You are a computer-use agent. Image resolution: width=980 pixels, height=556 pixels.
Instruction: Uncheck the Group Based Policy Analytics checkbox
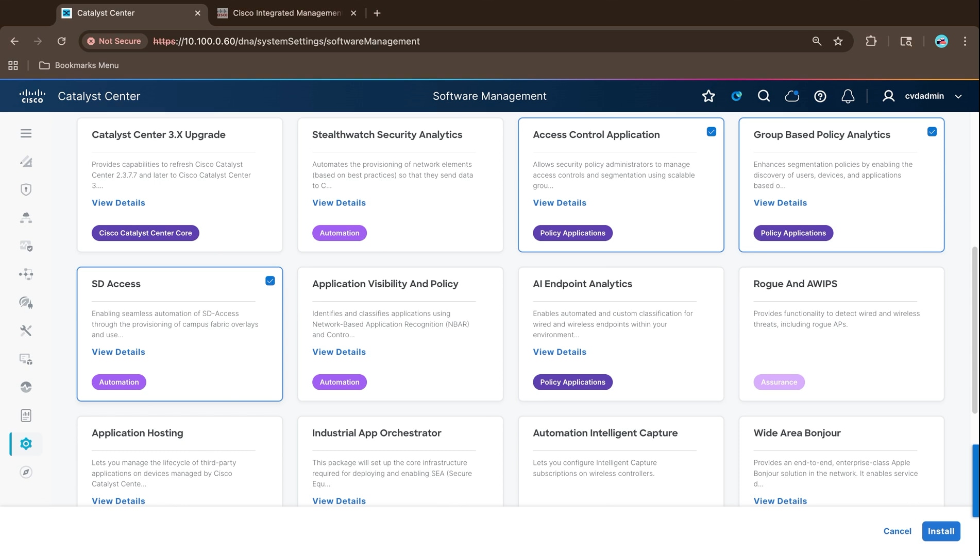click(x=932, y=132)
